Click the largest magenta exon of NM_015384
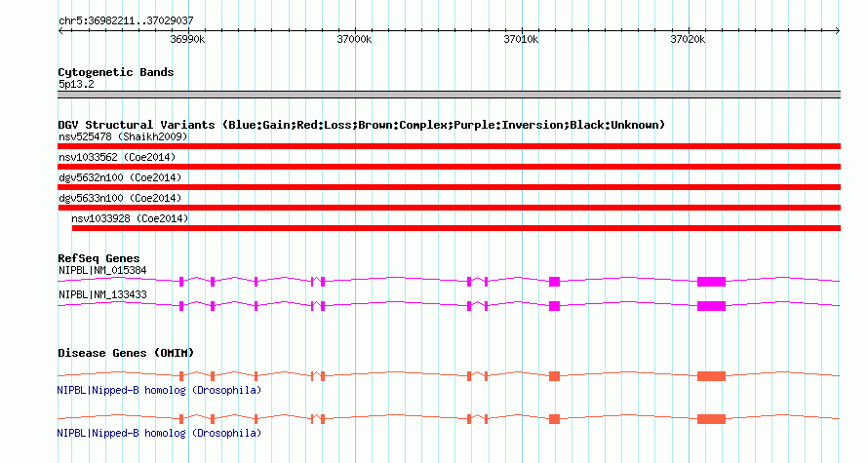The width and height of the screenshot is (868, 463). [711, 282]
